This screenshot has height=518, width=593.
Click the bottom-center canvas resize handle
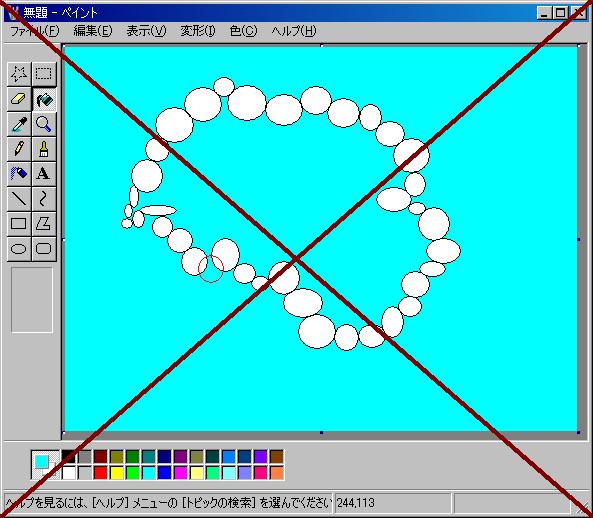coord(321,433)
